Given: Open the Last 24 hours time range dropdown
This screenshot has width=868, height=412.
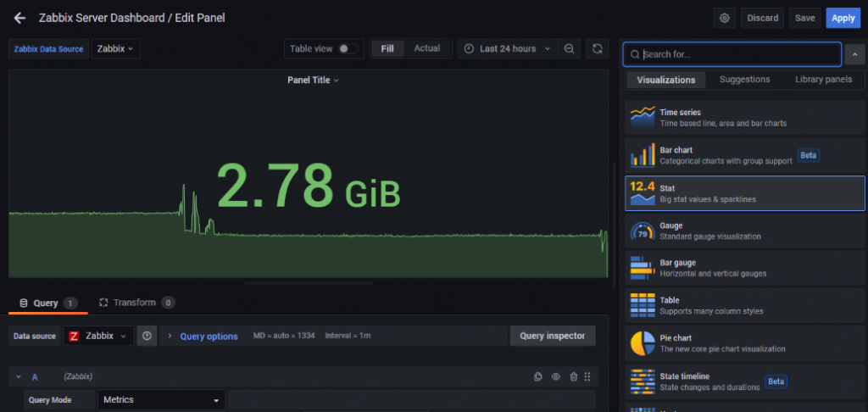Looking at the screenshot, I should coord(507,48).
